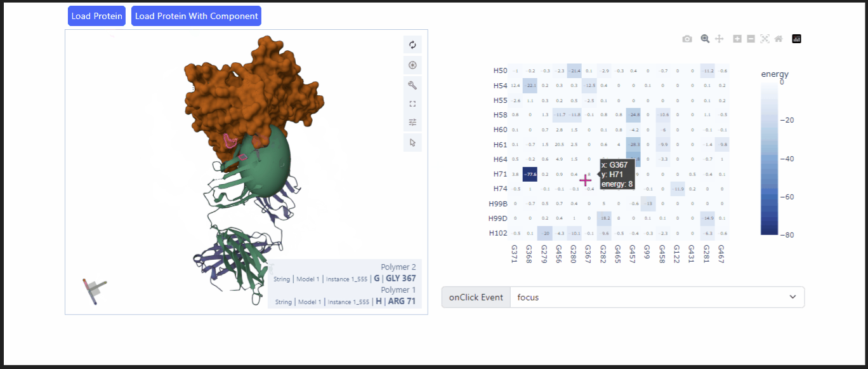Click the H50 y-axis label

500,70
